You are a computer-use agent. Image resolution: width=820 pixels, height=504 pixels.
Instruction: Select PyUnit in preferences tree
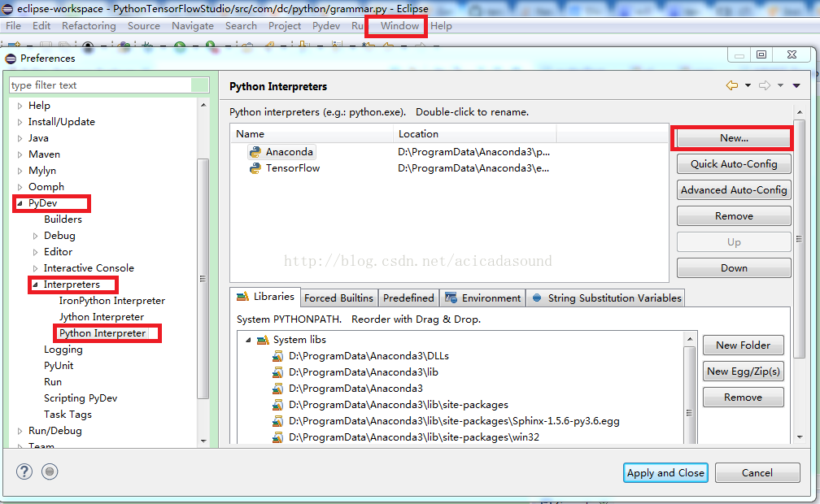[59, 366]
